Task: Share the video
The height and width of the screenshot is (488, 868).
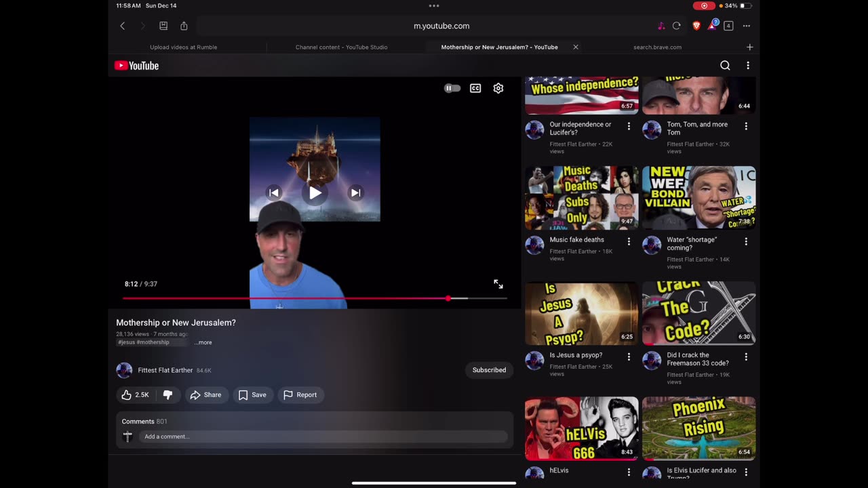Action: [205, 394]
